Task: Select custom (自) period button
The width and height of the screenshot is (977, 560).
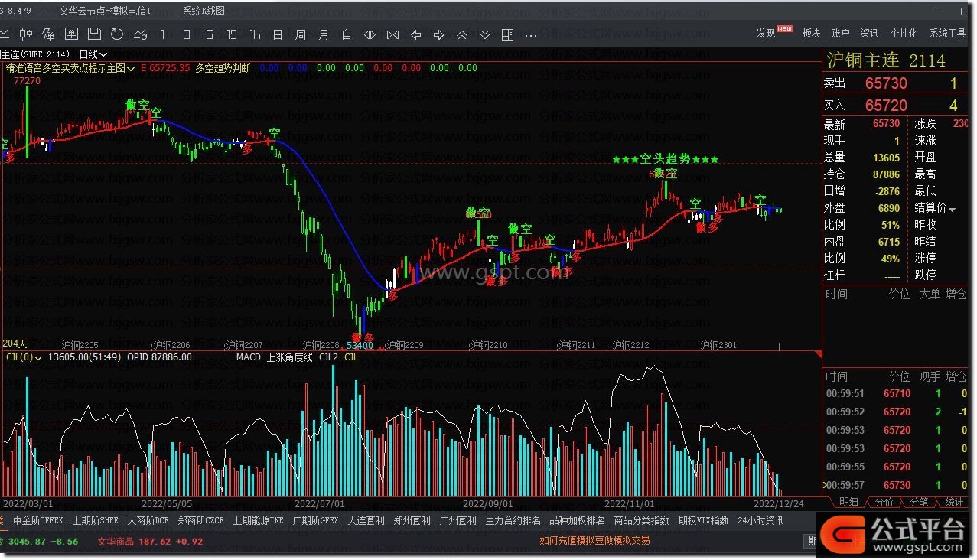Action: (347, 34)
